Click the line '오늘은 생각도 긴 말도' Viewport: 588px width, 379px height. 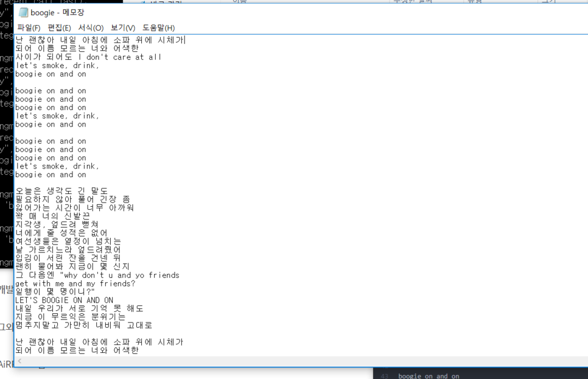coord(61,191)
